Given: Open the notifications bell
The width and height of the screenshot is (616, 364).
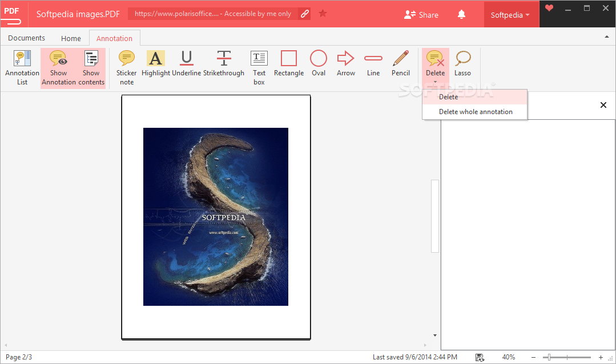Looking at the screenshot, I should [x=462, y=14].
